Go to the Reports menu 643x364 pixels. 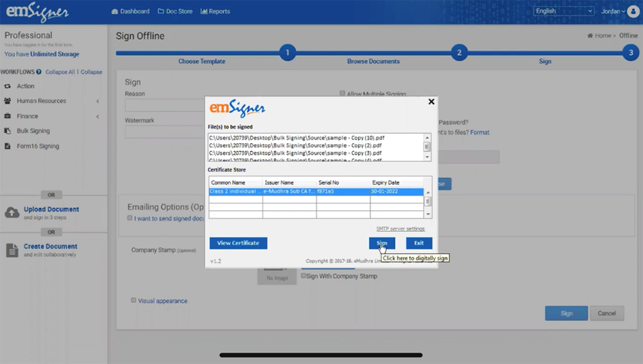point(215,11)
